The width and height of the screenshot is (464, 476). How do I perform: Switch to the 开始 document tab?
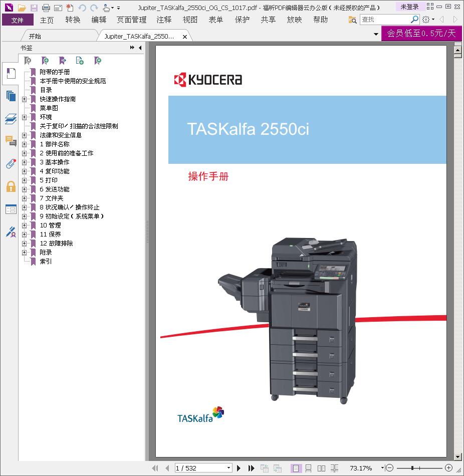(x=35, y=37)
